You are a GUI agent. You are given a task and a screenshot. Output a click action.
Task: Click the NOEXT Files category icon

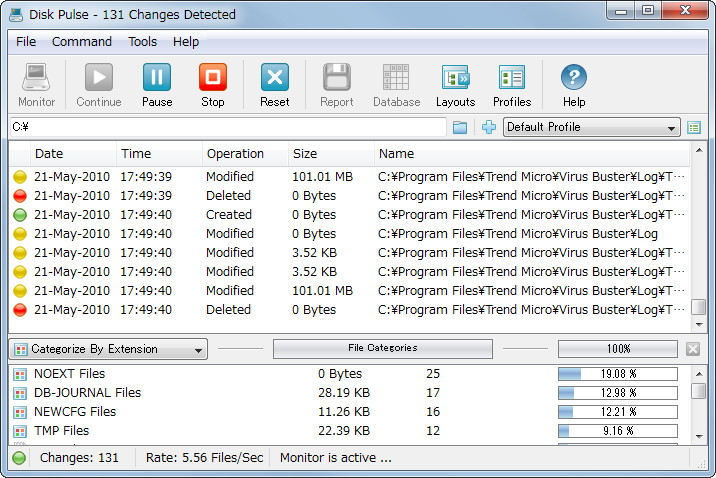pyautogui.click(x=20, y=375)
